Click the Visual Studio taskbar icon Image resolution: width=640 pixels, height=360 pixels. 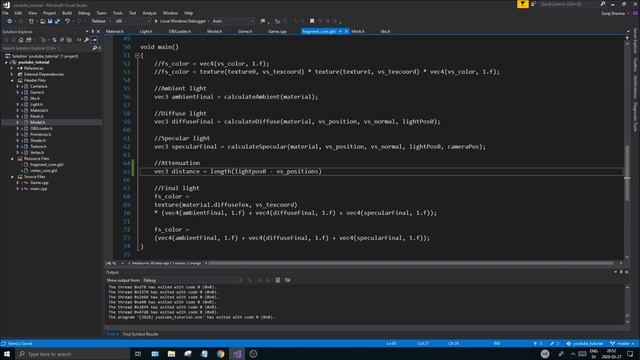coord(237,354)
